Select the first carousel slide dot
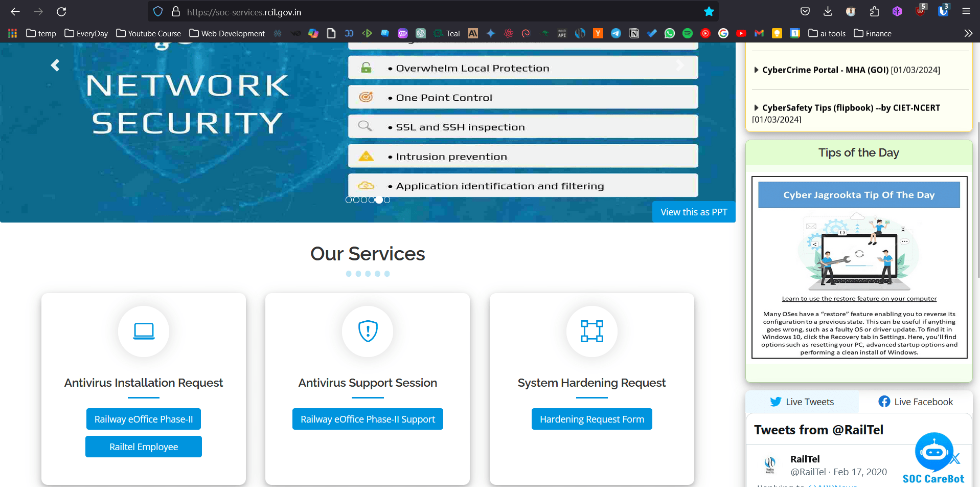Viewport: 980px width, 487px height. point(349,200)
